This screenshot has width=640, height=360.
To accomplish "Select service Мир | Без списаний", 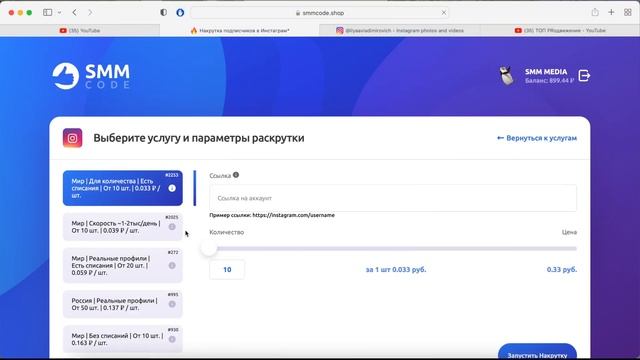I will pyautogui.click(x=122, y=339).
